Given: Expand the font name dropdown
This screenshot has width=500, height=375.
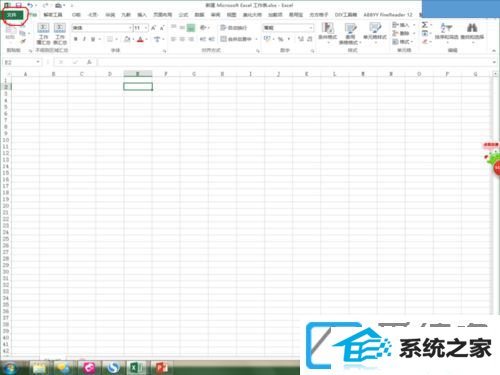Looking at the screenshot, I should click(x=130, y=28).
